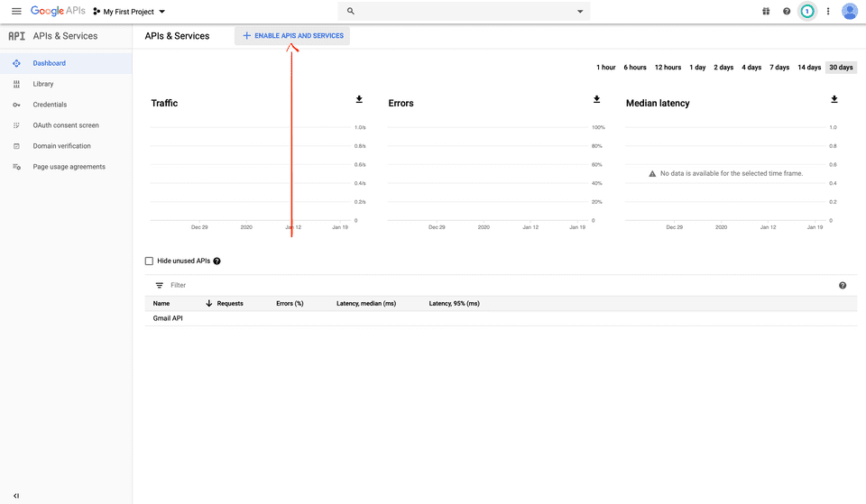Screen dimensions: 866x504
Task: Open Page usage agreements
Action: pos(69,167)
